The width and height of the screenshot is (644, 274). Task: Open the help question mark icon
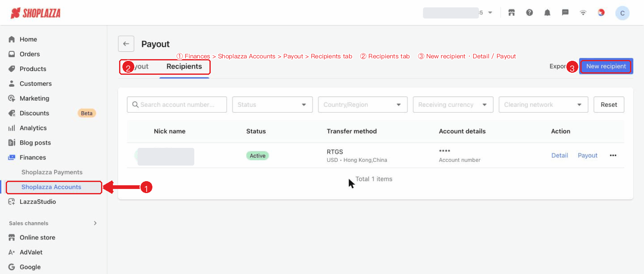coord(529,13)
